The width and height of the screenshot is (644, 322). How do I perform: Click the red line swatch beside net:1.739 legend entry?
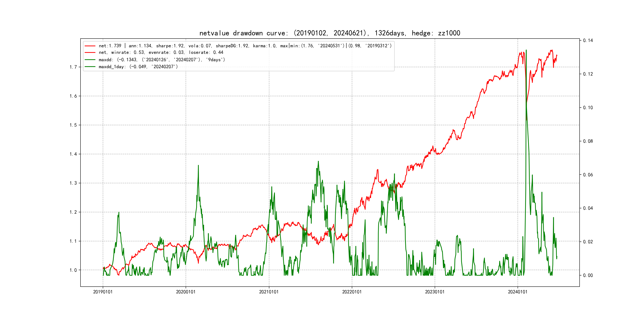90,46
